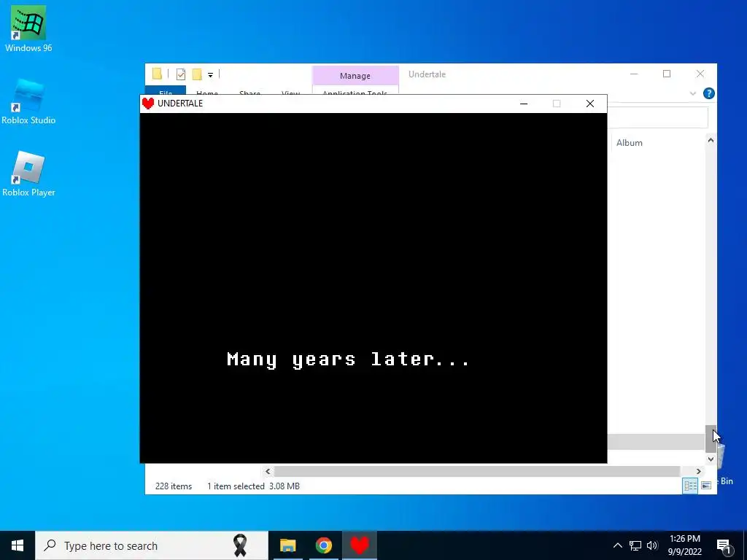Click the '228 items' status bar text

(x=174, y=486)
